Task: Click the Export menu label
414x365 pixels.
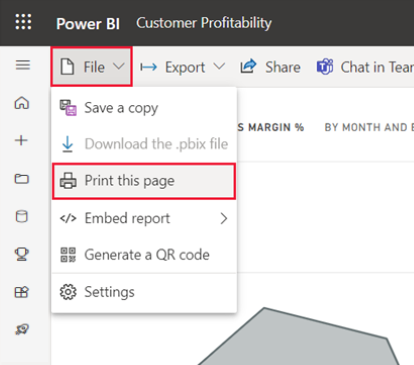Action: coord(185,67)
